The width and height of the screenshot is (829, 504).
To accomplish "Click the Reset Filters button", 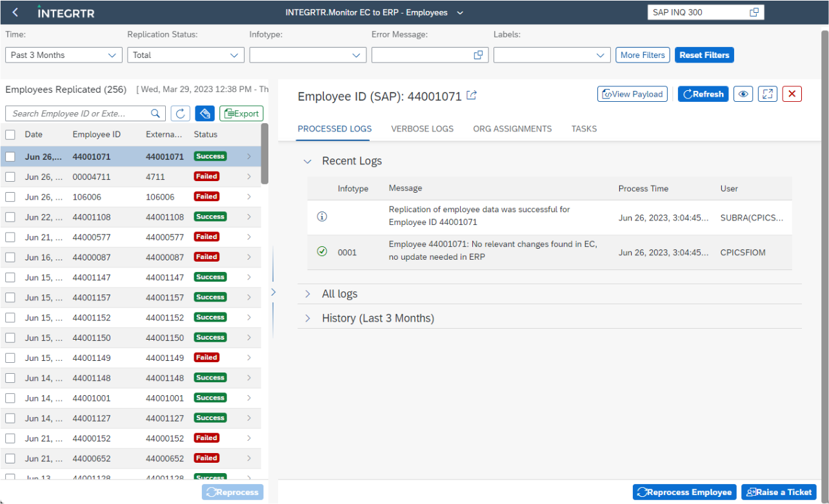I will click(704, 55).
